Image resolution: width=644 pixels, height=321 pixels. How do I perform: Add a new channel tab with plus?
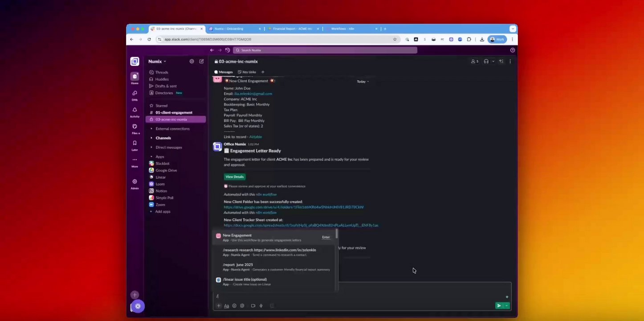tap(263, 72)
